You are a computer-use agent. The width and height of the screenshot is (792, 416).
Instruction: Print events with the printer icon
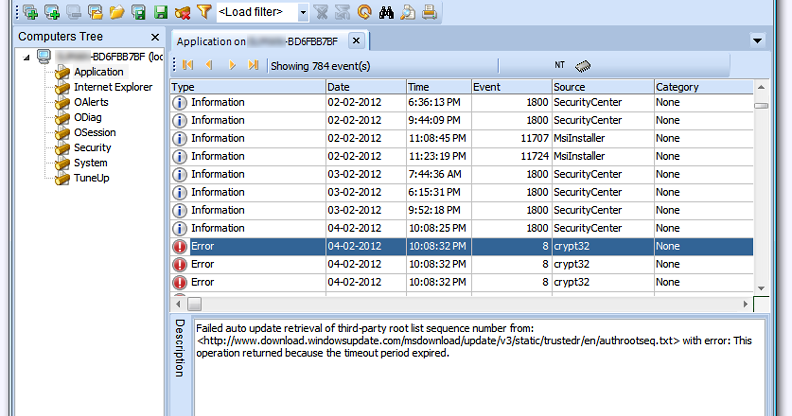[x=429, y=12]
